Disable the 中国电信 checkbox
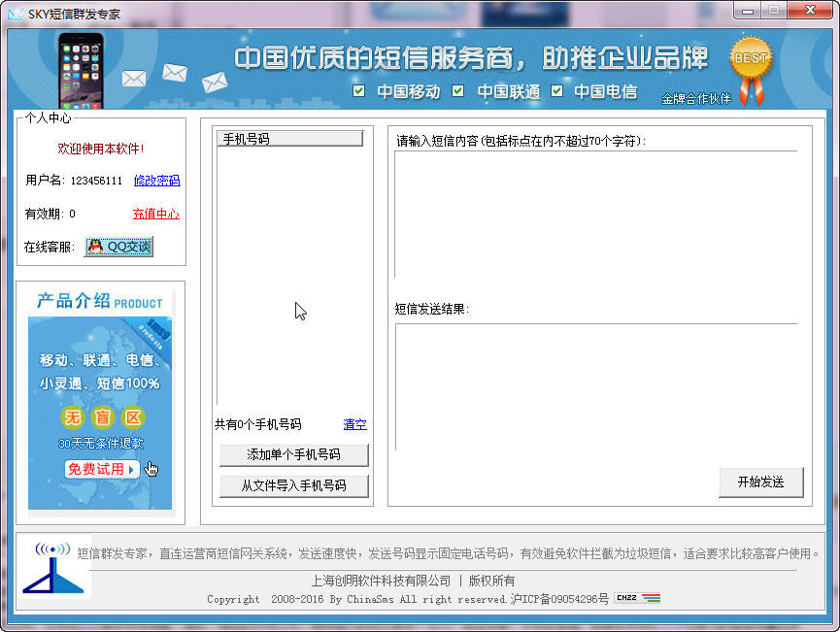This screenshot has height=632, width=840. (556, 92)
